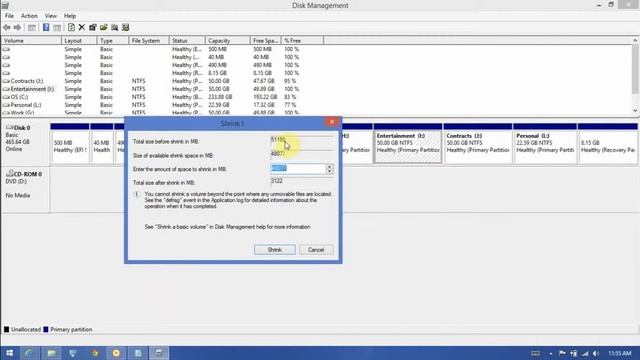Click the action pane toolbar icon
The image size is (640, 360).
tap(57, 27)
